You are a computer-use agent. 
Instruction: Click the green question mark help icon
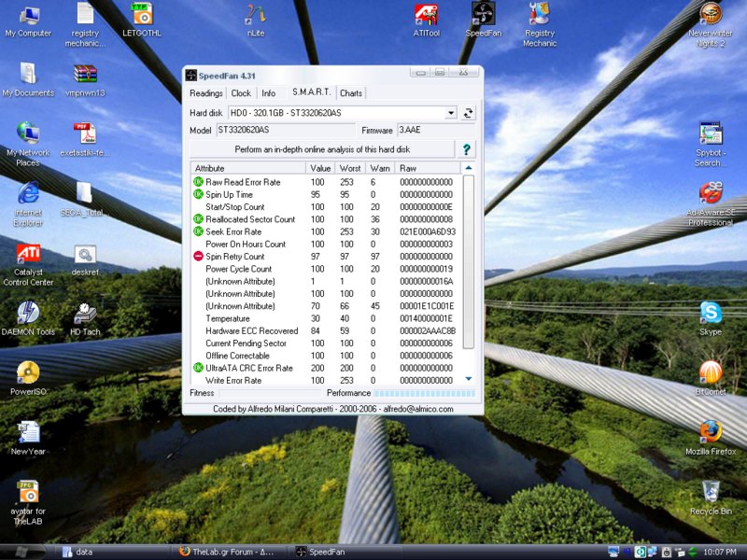[466, 149]
